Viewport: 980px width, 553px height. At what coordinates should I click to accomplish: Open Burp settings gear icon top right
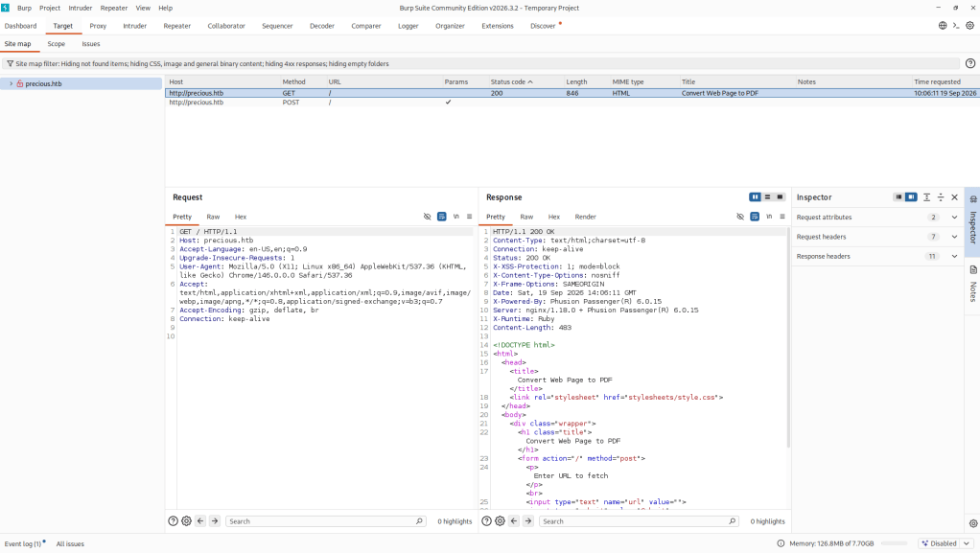(x=970, y=26)
